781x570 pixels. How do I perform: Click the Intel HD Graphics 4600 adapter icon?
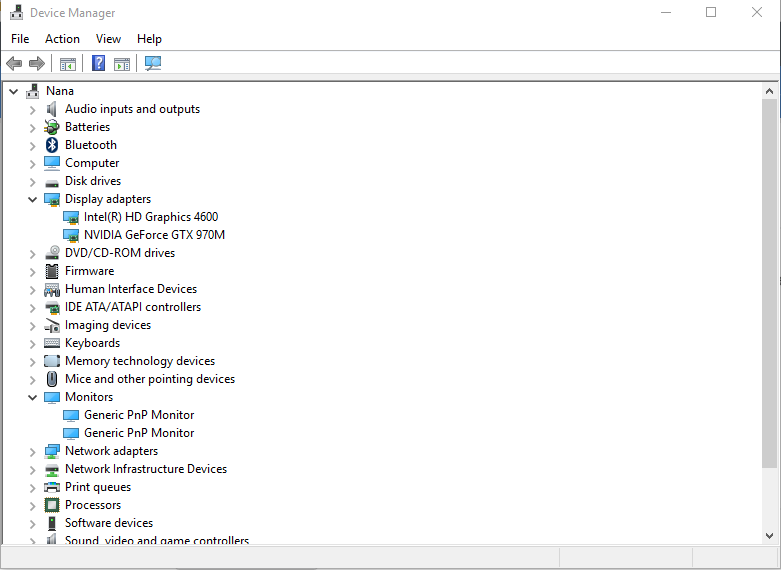[x=71, y=217]
